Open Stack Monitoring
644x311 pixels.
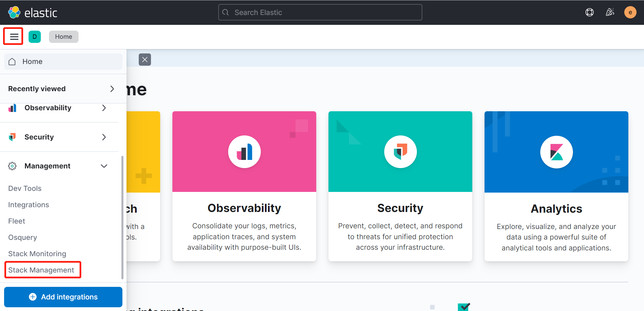tap(37, 254)
